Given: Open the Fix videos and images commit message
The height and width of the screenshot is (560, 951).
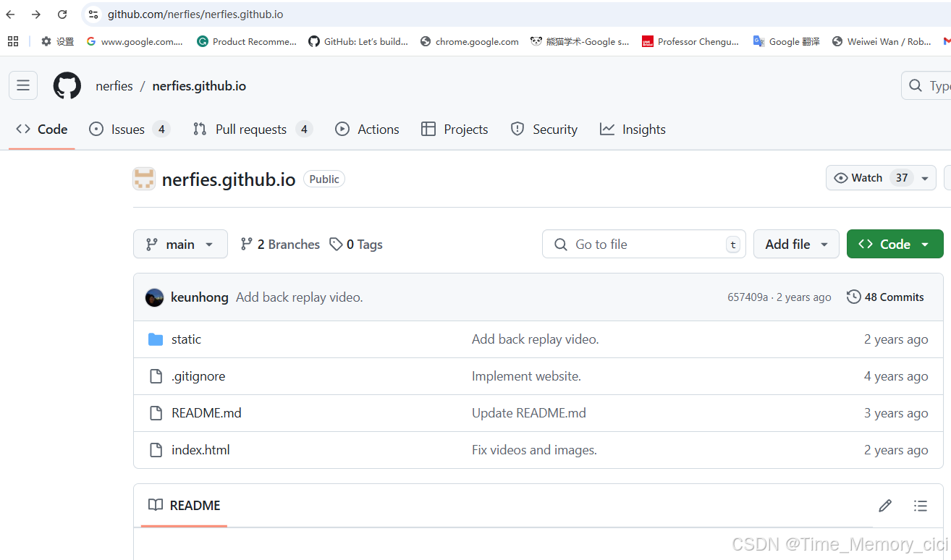Looking at the screenshot, I should (x=534, y=450).
